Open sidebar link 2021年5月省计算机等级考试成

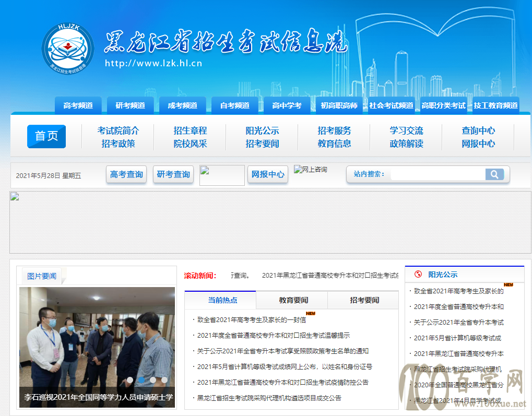(457, 338)
